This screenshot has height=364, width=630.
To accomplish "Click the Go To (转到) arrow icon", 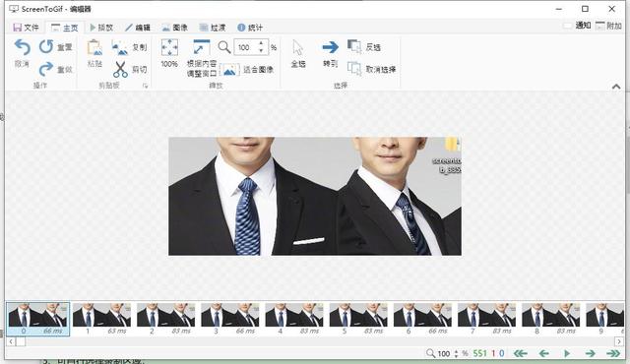I will click(331, 47).
